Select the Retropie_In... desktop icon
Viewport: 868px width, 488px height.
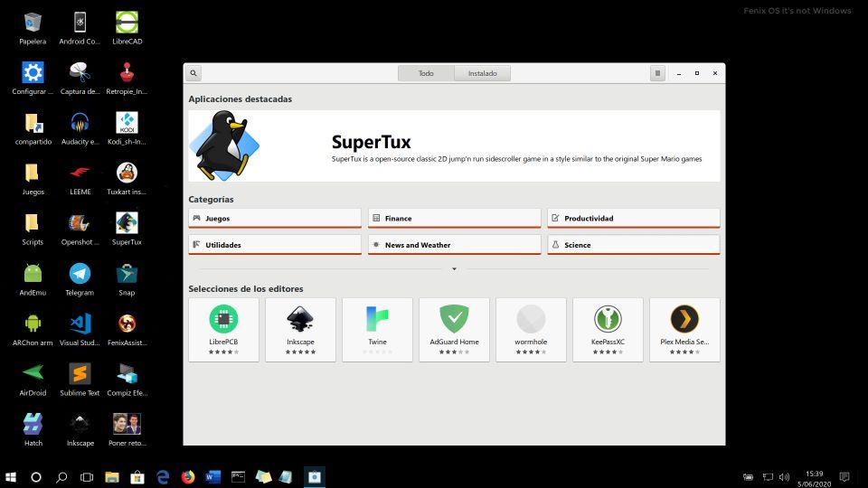pyautogui.click(x=127, y=79)
